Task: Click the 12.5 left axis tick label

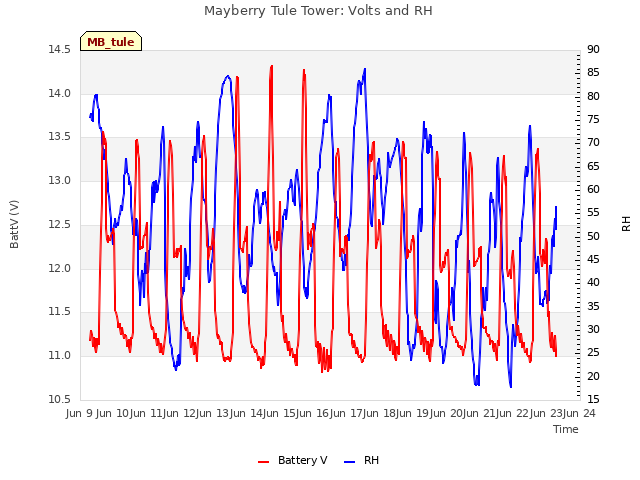Action: (60, 224)
